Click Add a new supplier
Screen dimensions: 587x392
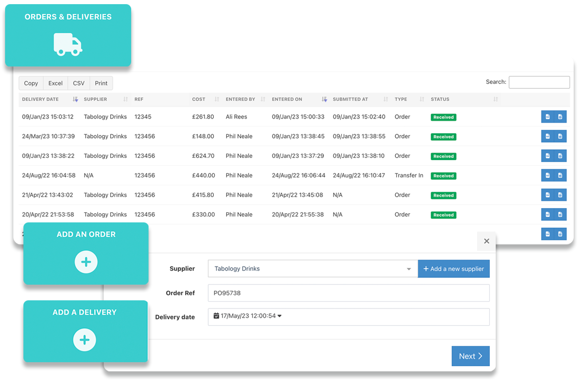454,269
